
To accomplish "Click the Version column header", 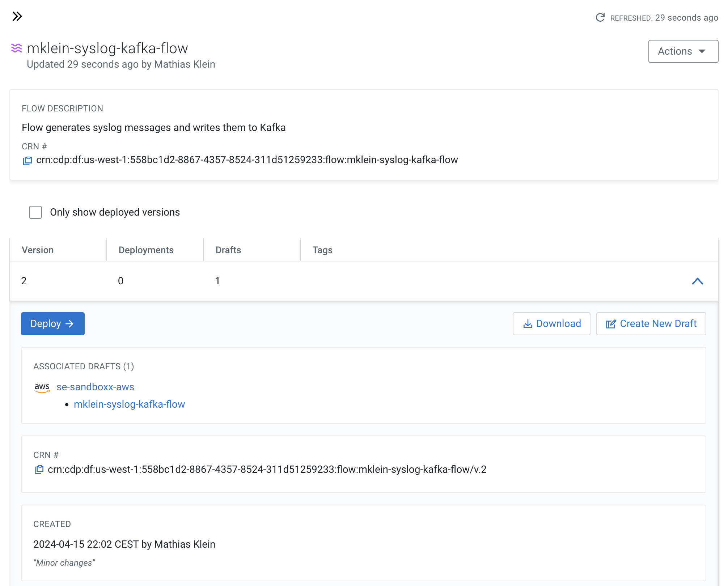I will click(x=38, y=250).
